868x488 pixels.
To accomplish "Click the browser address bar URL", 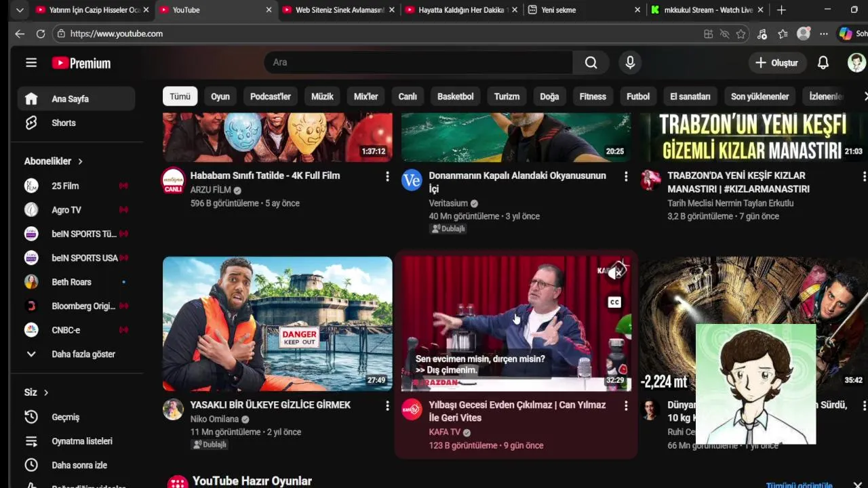I will [x=117, y=34].
